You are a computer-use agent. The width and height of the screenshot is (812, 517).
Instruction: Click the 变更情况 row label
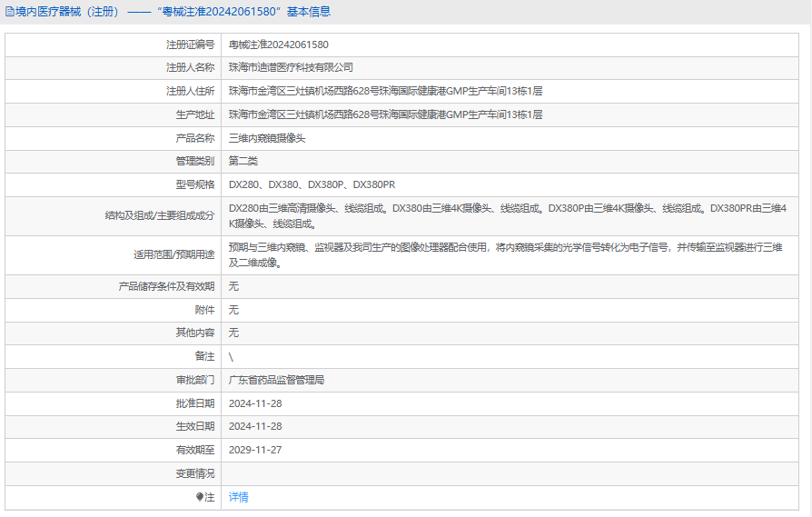point(194,473)
